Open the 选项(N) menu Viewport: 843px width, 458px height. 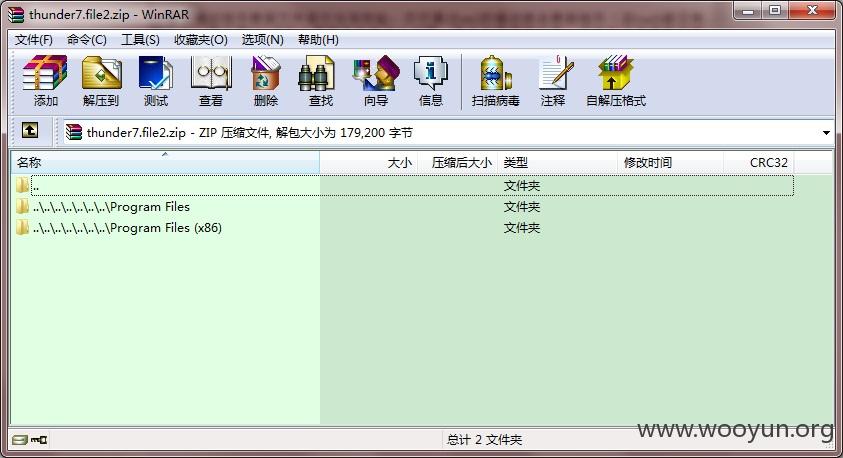[x=262, y=40]
